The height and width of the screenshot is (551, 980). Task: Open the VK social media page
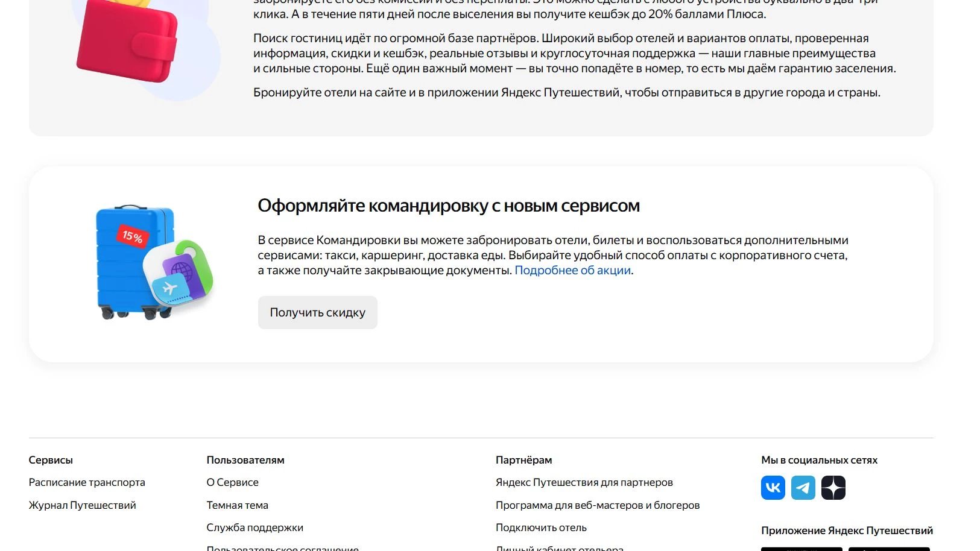[773, 488]
